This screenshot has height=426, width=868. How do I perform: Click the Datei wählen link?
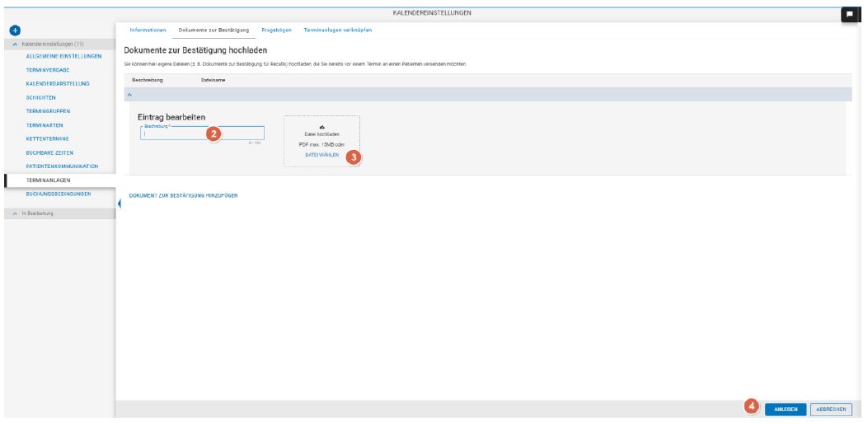point(321,155)
